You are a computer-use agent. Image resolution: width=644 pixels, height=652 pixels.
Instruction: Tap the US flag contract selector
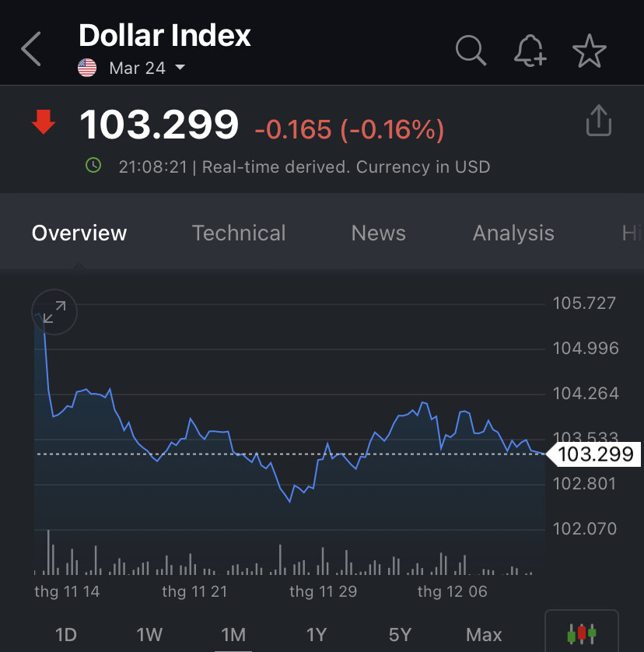(87, 68)
